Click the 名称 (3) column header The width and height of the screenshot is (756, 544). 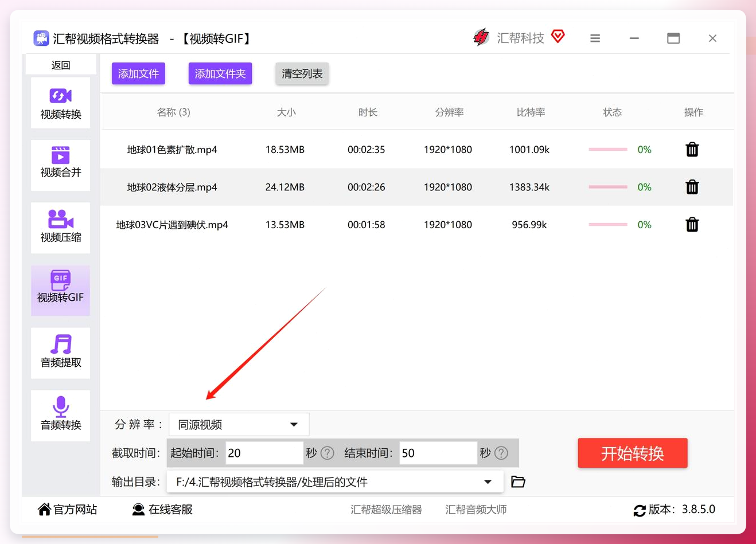[173, 112]
